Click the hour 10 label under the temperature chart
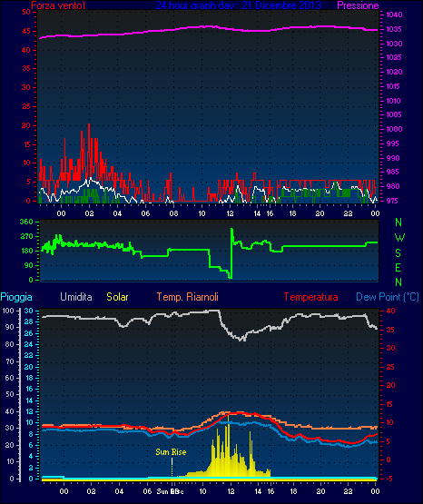This screenshot has height=504, width=423. pyautogui.click(x=203, y=492)
